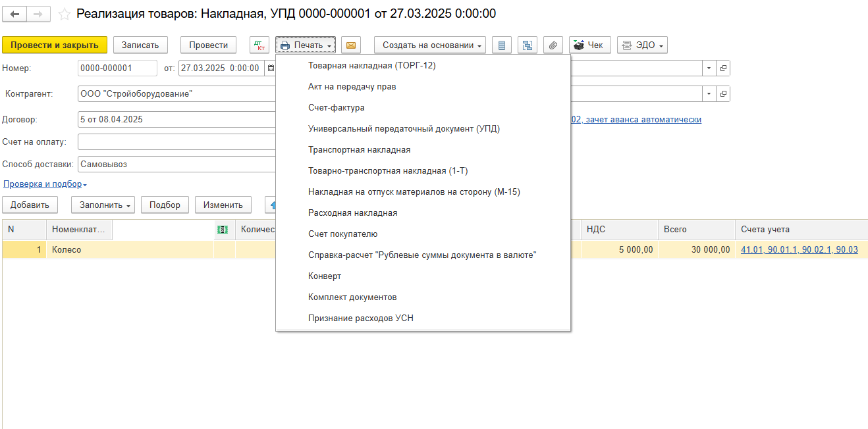Add document to favorites with star icon
The height and width of the screenshot is (429, 868).
pyautogui.click(x=65, y=14)
